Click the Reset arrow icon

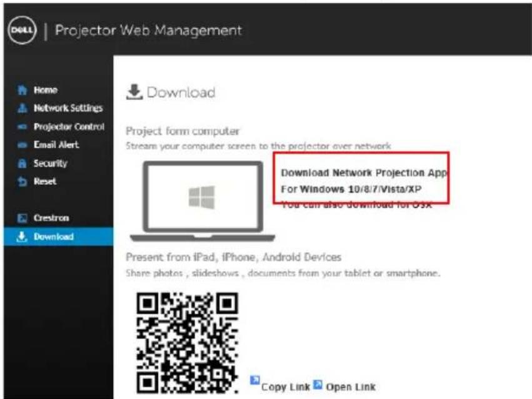pos(22,181)
